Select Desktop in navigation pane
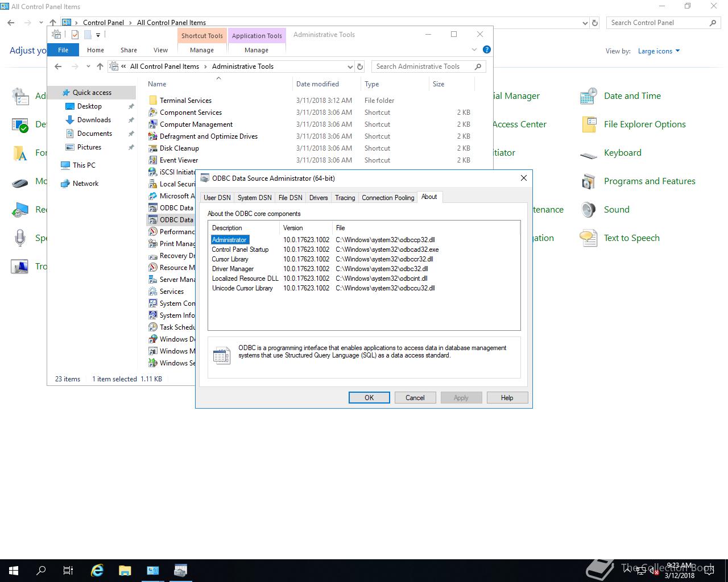 pos(89,106)
